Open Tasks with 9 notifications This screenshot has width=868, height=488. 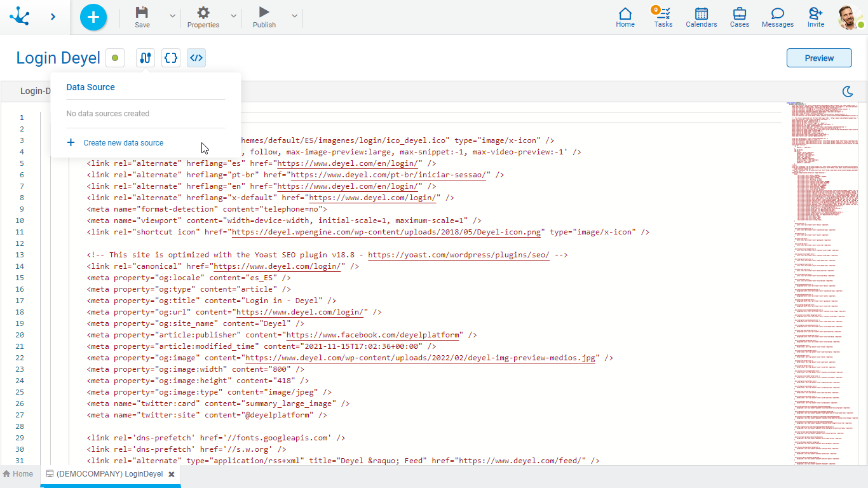coord(663,17)
